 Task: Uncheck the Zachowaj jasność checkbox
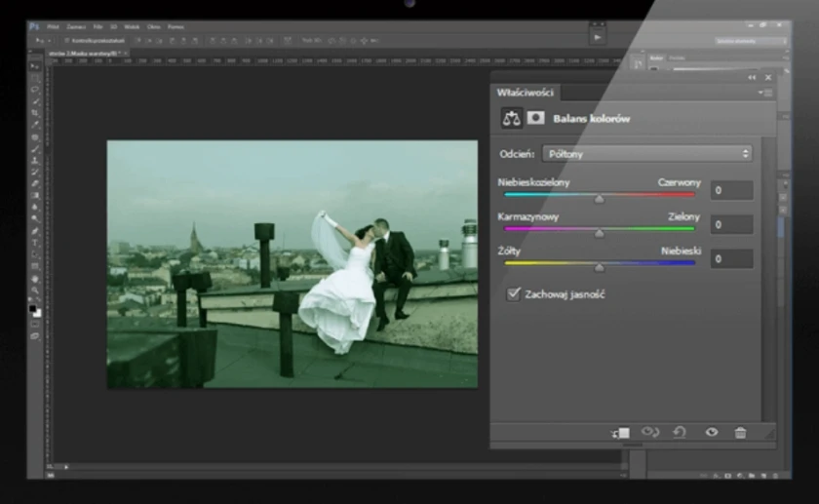(x=513, y=293)
